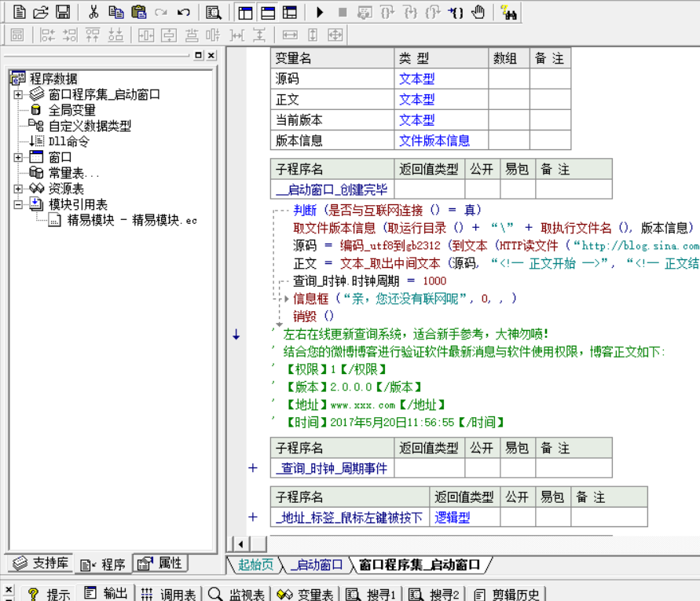The width and height of the screenshot is (700, 601).
Task: Select 常量表 in the tree
Action: (x=74, y=173)
